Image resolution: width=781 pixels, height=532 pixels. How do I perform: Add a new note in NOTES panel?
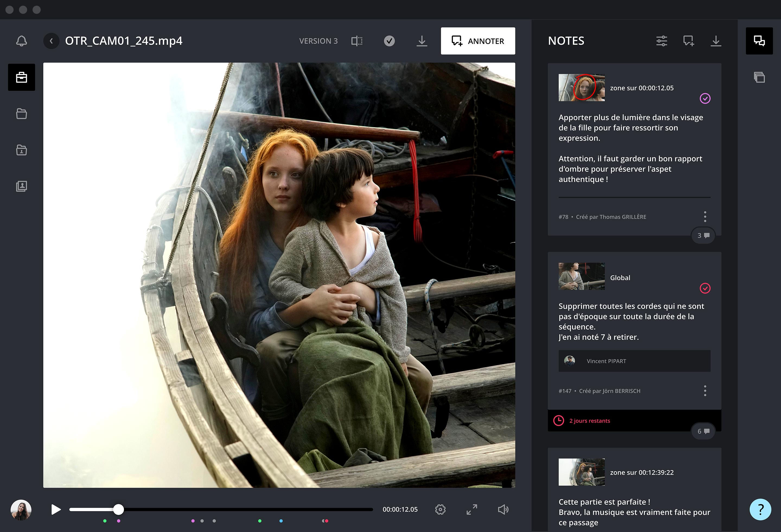(x=688, y=41)
